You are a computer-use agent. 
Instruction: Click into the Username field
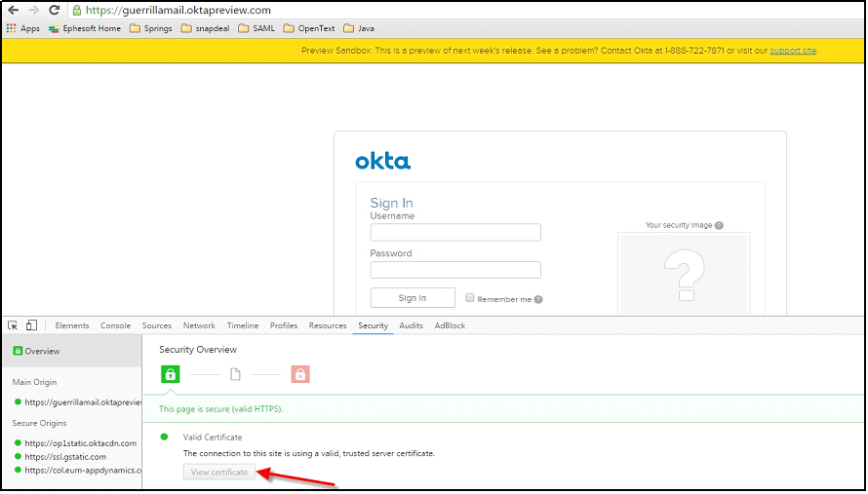click(x=455, y=232)
